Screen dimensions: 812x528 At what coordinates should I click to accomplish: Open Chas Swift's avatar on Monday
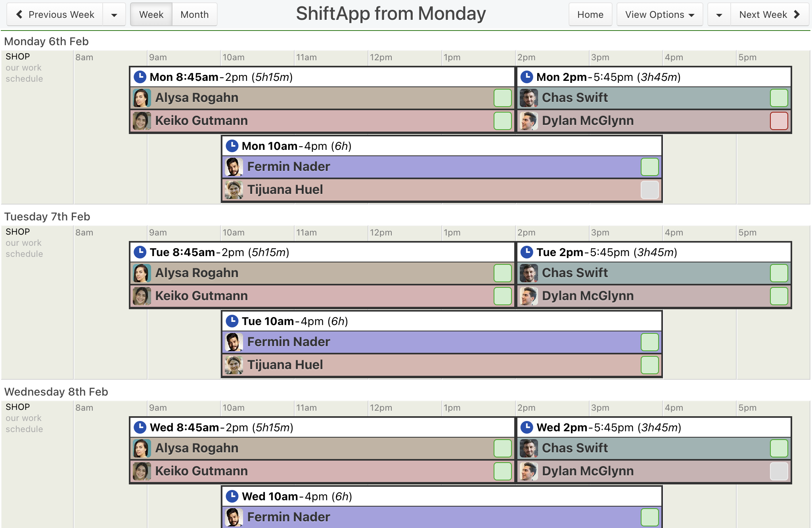pyautogui.click(x=529, y=98)
